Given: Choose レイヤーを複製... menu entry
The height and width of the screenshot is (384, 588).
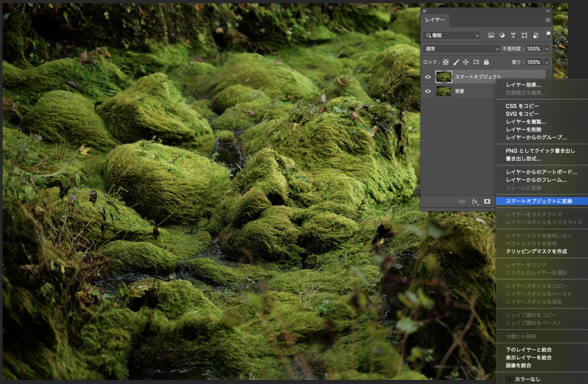Looking at the screenshot, I should [526, 121].
